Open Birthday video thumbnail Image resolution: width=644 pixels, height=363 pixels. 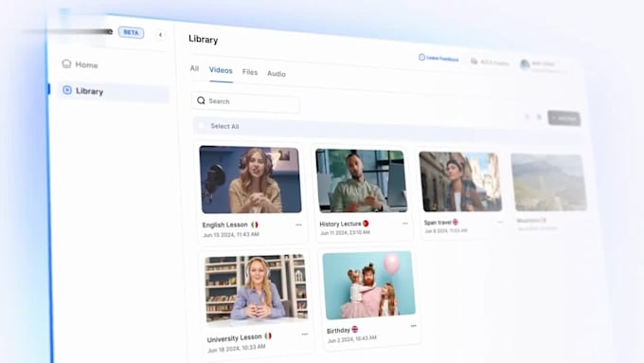[x=368, y=285]
